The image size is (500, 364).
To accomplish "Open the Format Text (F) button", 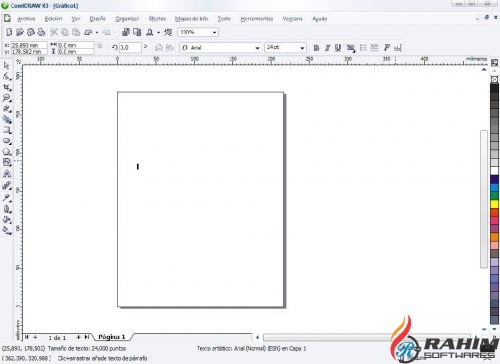I will [x=386, y=48].
